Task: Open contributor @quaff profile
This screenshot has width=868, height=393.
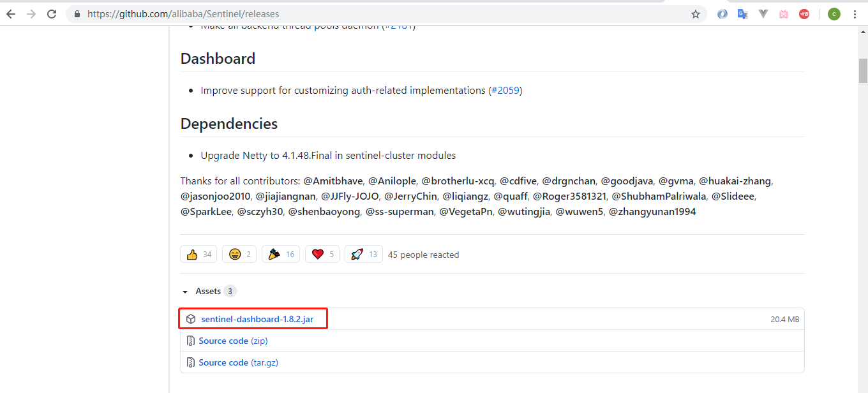Action: (511, 196)
